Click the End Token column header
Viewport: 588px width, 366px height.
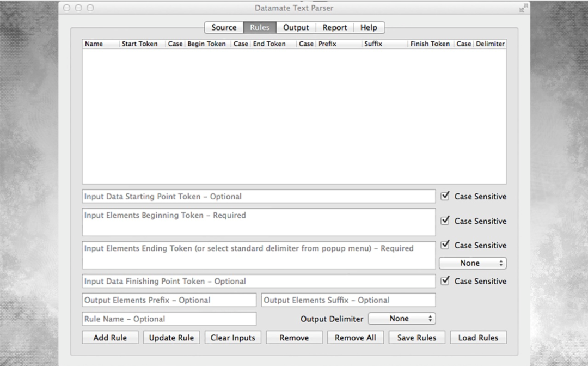[274, 44]
